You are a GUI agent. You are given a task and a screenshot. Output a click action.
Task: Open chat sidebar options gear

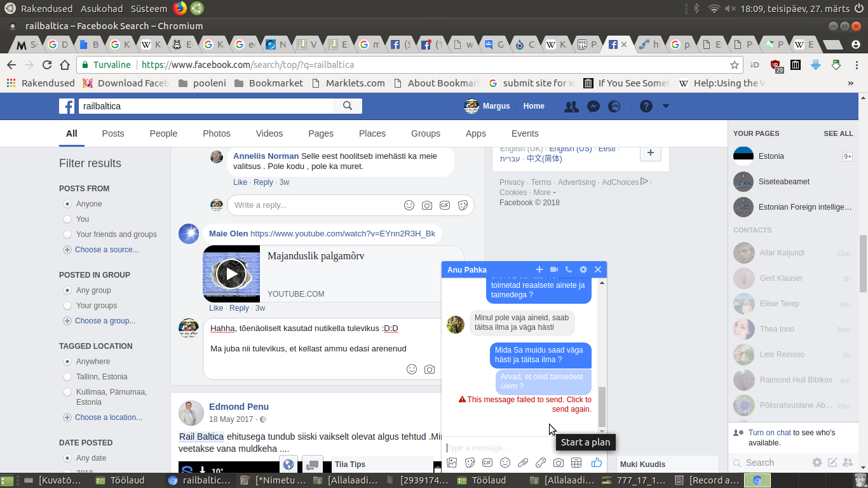coord(817,463)
